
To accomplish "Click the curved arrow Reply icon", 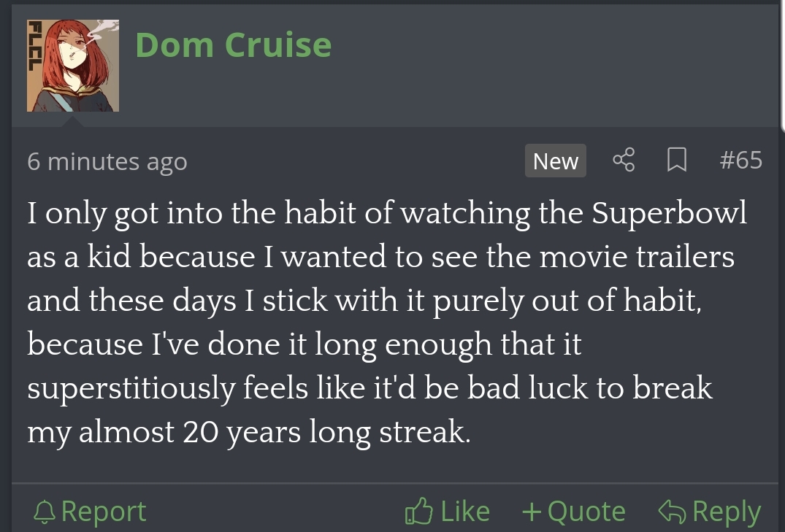I will tap(671, 512).
